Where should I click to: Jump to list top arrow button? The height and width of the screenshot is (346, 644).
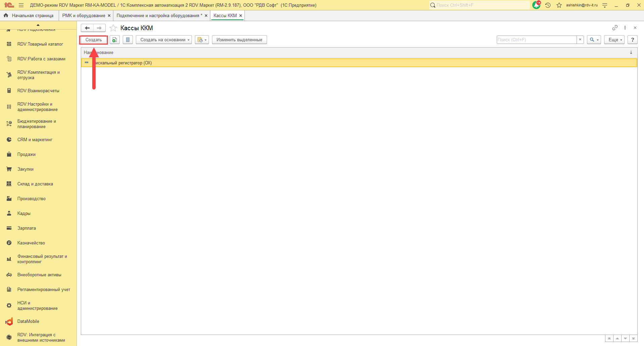pos(609,338)
